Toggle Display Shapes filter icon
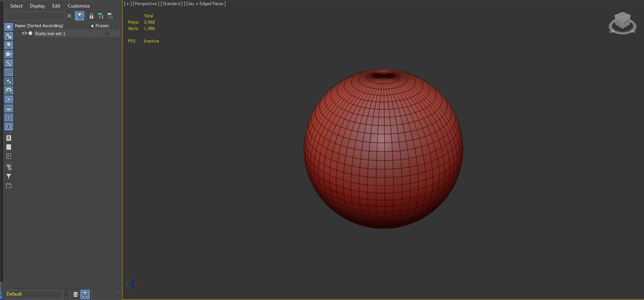This screenshot has width=644, height=300. pyautogui.click(x=9, y=36)
